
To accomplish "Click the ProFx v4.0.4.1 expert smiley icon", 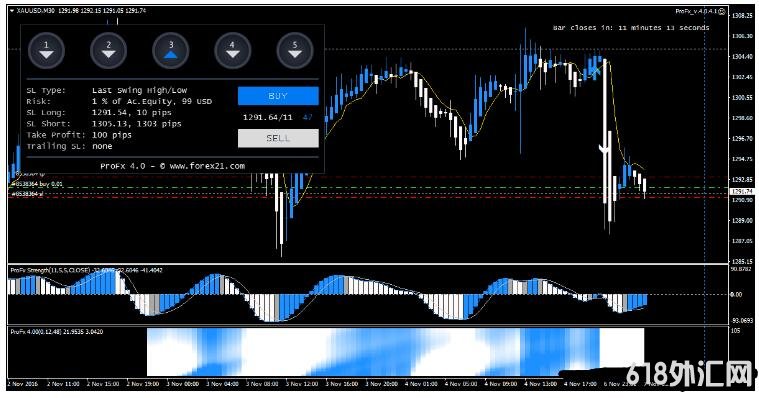I will click(722, 11).
